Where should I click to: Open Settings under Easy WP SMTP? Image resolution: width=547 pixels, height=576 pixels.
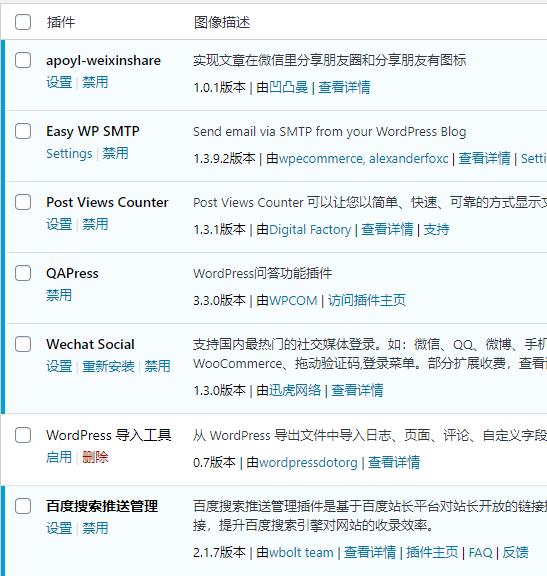pyautogui.click(x=69, y=153)
